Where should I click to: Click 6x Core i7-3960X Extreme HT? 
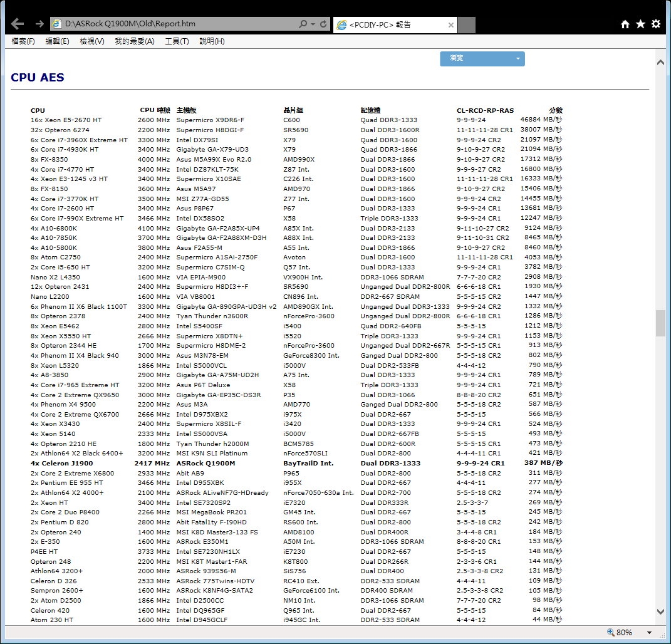coord(79,140)
